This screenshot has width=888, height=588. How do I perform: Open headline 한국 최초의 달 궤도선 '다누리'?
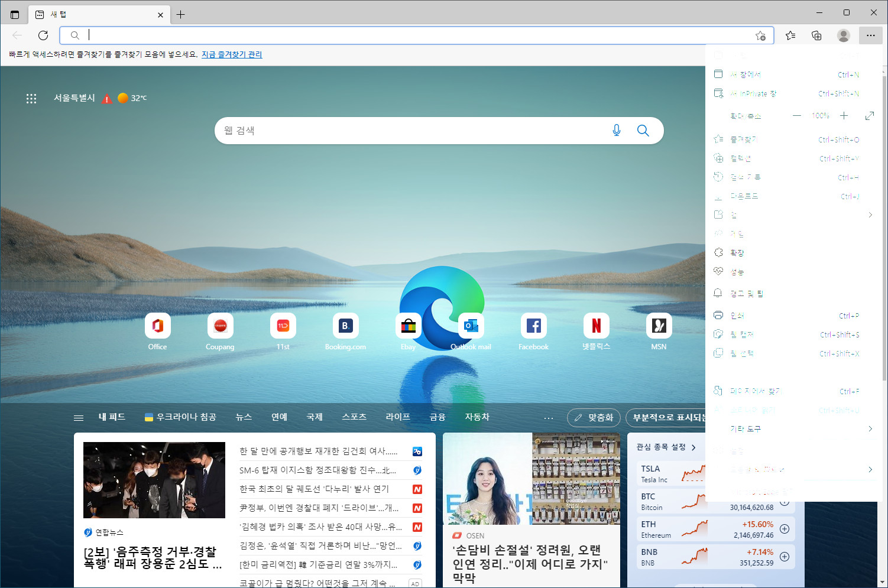(314, 489)
